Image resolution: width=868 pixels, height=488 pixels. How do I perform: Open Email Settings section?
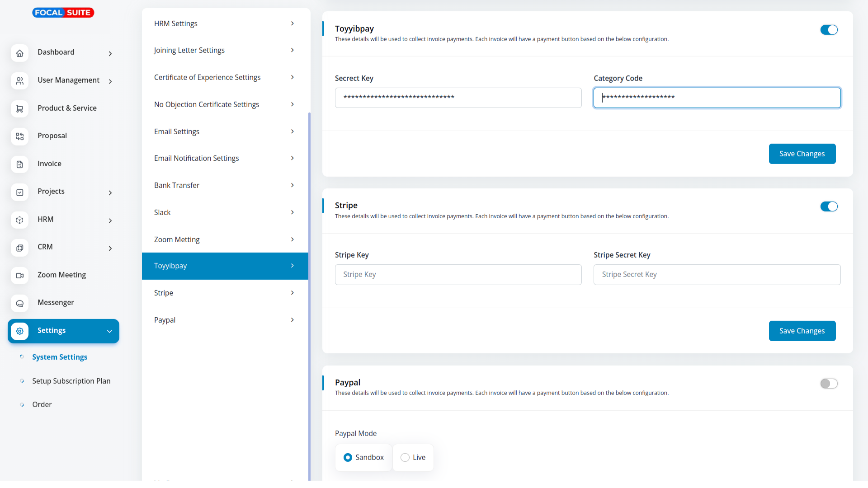coord(224,131)
